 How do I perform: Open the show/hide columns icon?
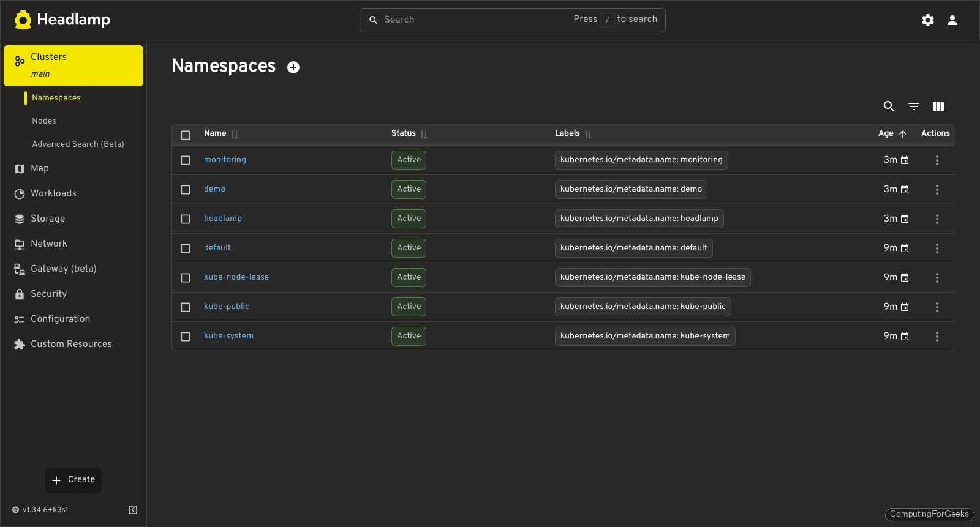938,107
